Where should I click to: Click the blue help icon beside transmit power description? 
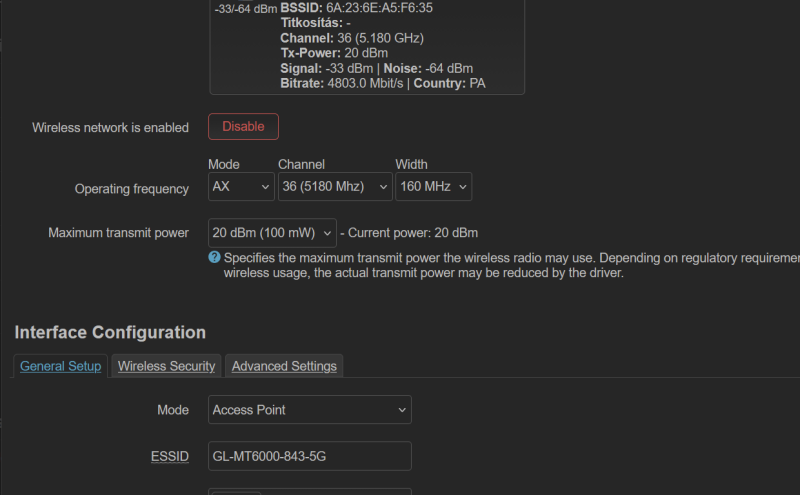214,258
